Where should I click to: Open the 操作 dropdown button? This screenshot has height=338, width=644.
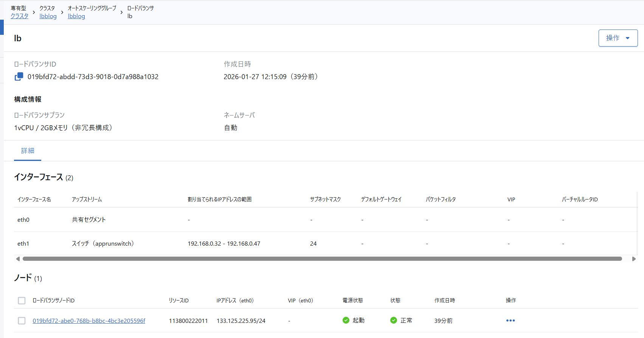618,38
